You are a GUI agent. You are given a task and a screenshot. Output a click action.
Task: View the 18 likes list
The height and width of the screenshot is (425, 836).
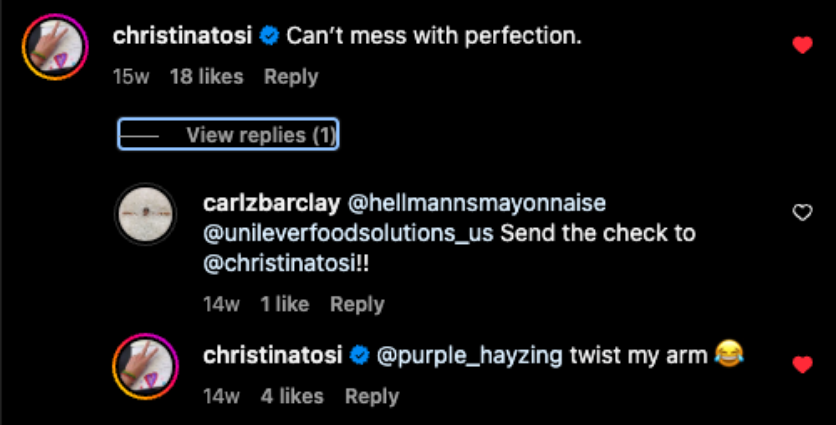point(205,77)
